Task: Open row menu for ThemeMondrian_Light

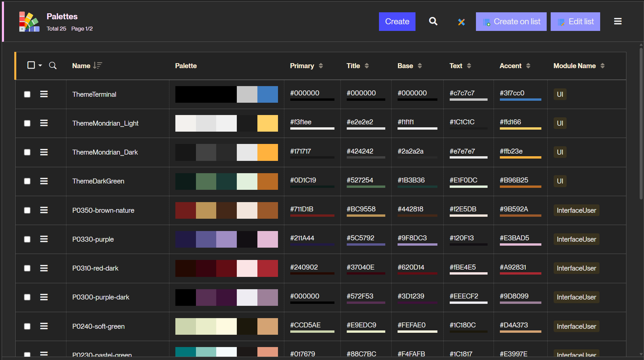Action: click(44, 123)
